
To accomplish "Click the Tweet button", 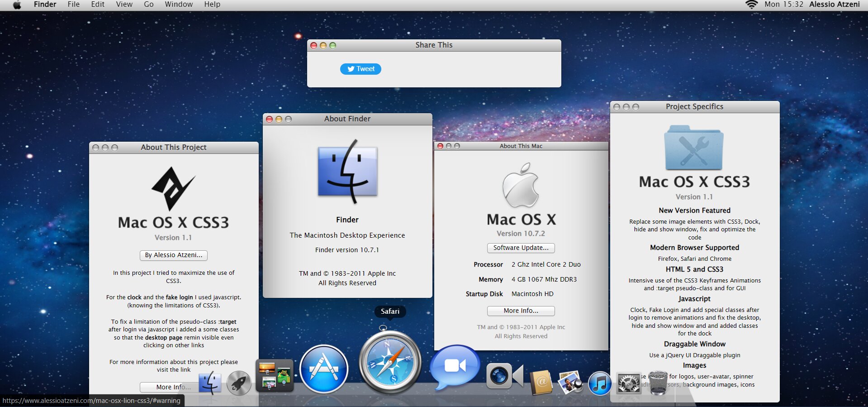I will point(360,69).
